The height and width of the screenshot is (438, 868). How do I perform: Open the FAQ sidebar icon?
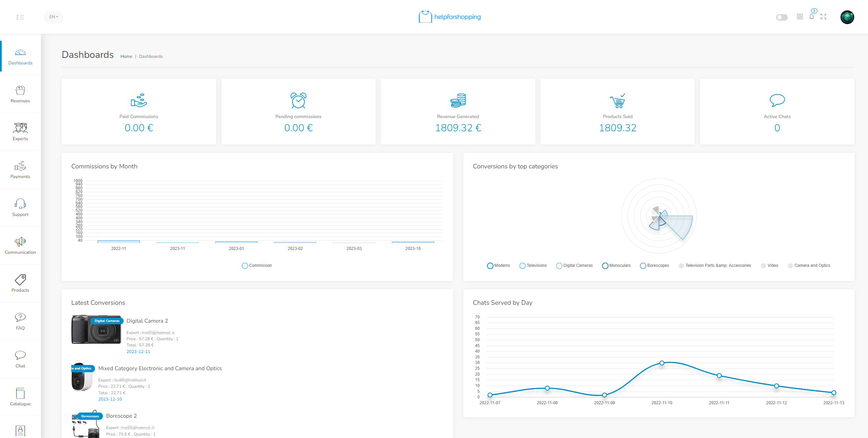20,321
